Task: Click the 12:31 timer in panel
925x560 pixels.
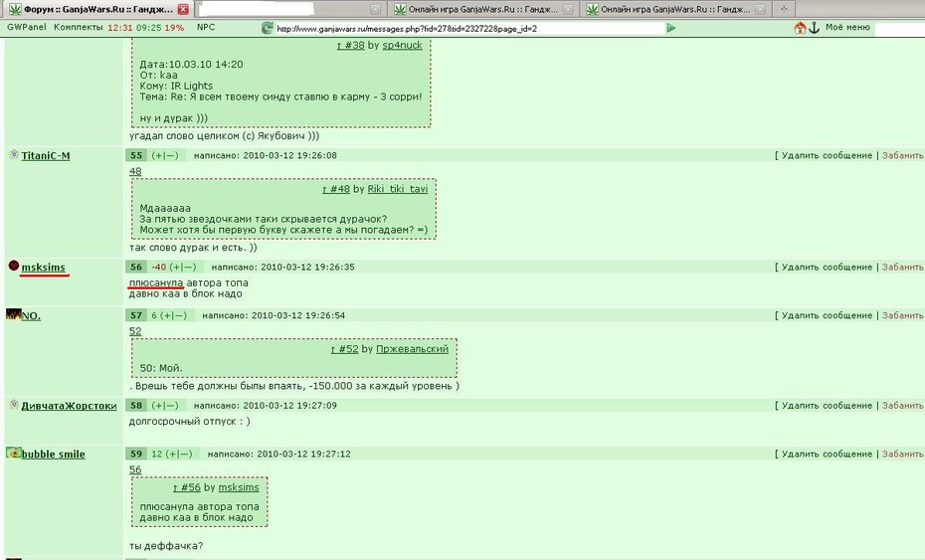Action: [119, 28]
